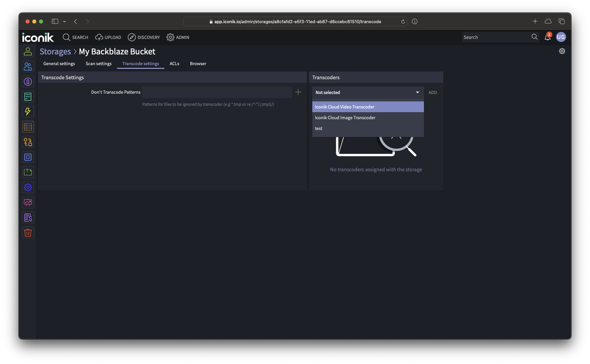Open the Not selected transcoder dropdown
Image resolution: width=590 pixels, height=364 pixels.
(368, 92)
